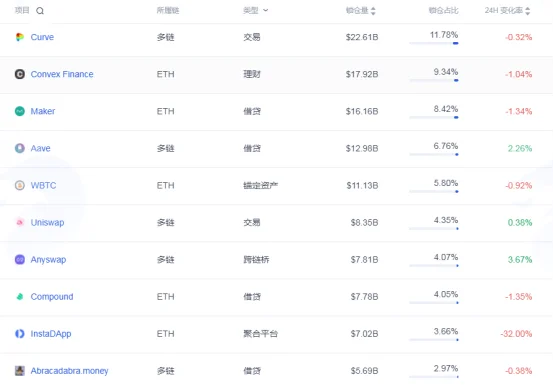
Task: Open the Uniswap project link
Action: click(47, 223)
